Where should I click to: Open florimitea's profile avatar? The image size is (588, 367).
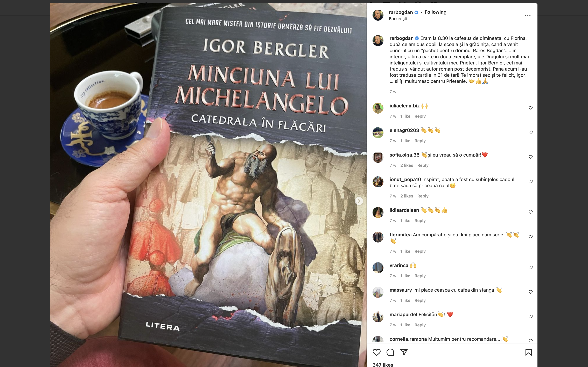378,237
